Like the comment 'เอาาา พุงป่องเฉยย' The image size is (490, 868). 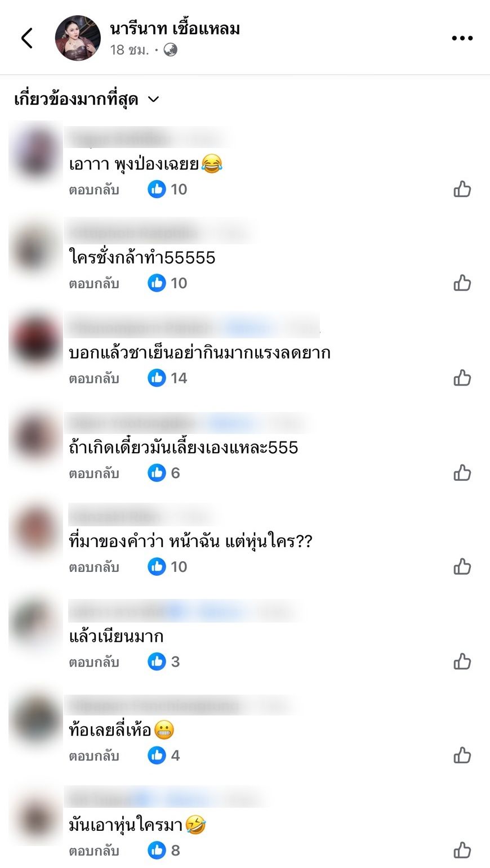(462, 189)
